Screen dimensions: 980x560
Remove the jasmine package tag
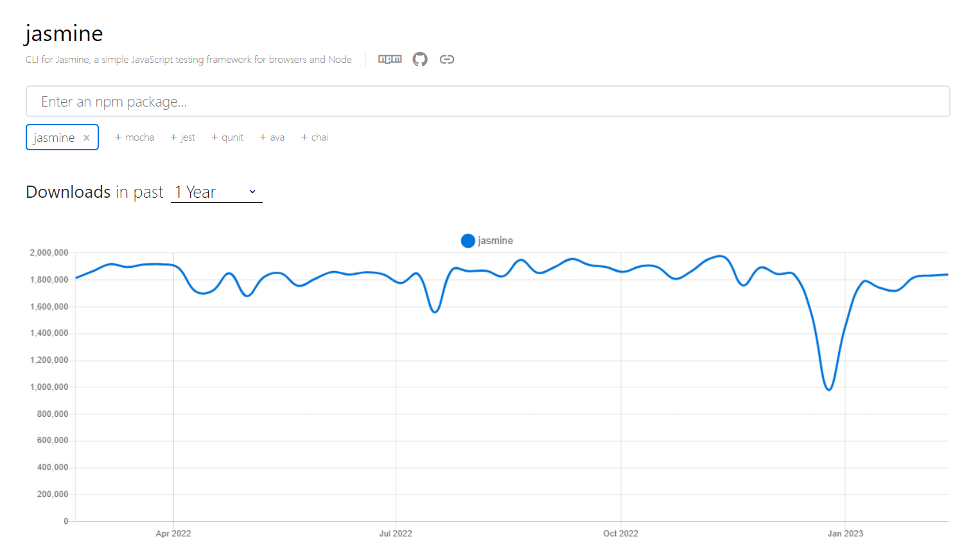coord(87,137)
